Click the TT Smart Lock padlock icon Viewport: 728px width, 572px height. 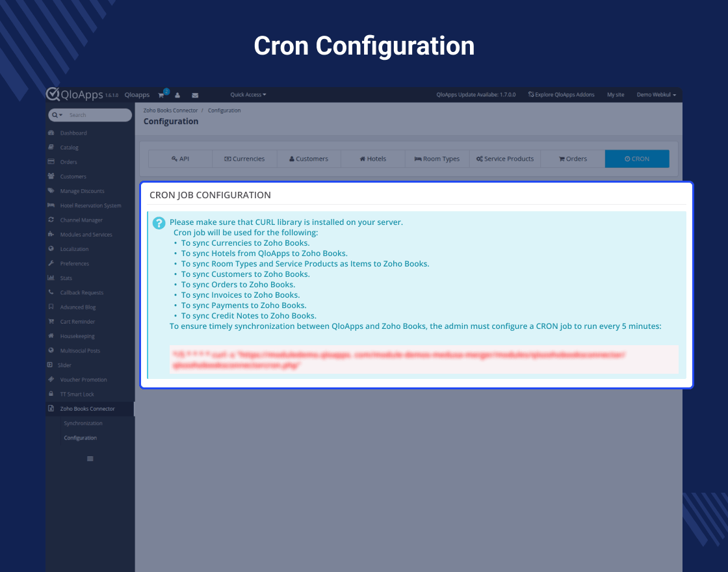pos(51,394)
